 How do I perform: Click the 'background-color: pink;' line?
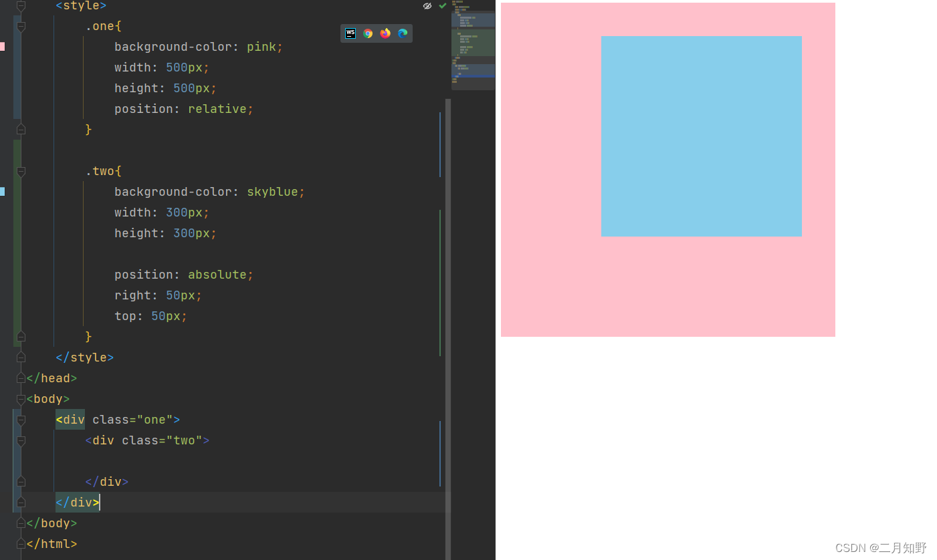[x=199, y=47]
